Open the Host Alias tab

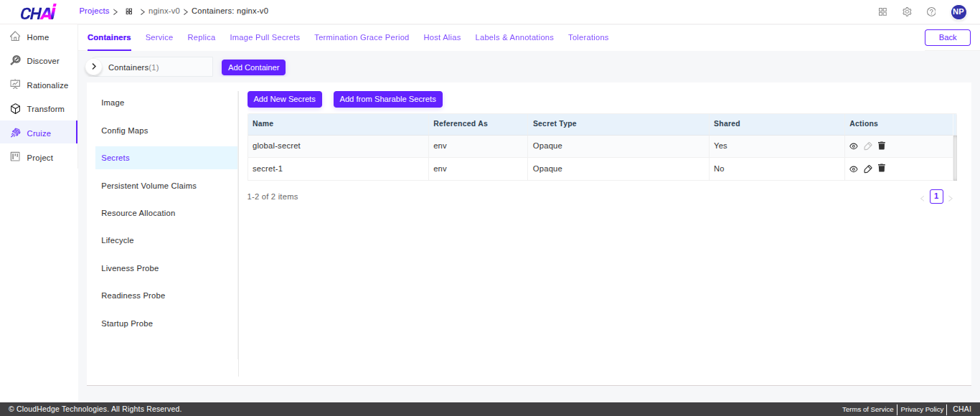[442, 37]
